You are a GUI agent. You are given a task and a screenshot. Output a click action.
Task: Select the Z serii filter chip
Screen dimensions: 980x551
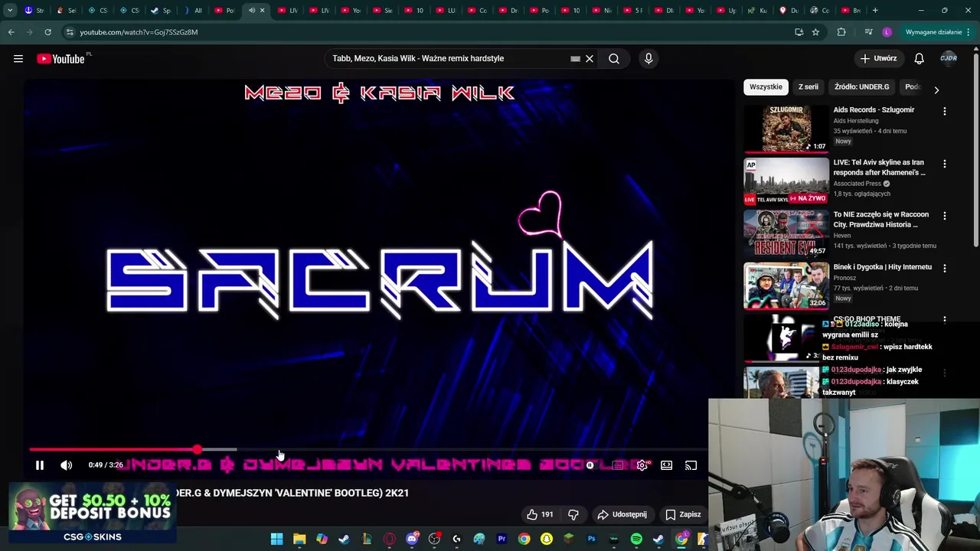tap(808, 87)
